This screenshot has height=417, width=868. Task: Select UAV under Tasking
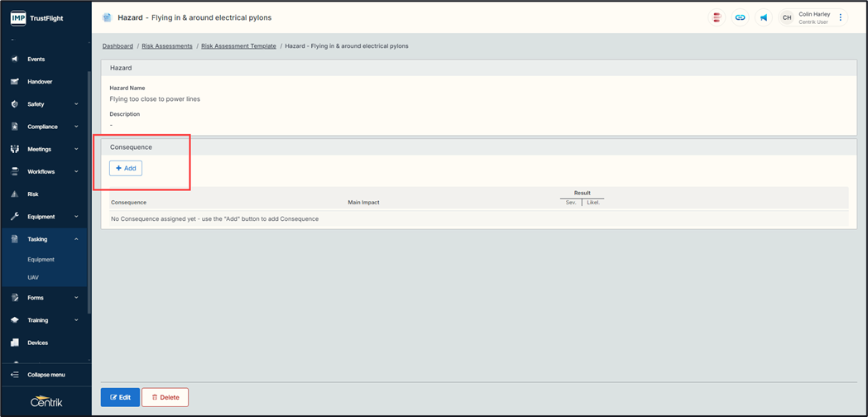click(33, 277)
